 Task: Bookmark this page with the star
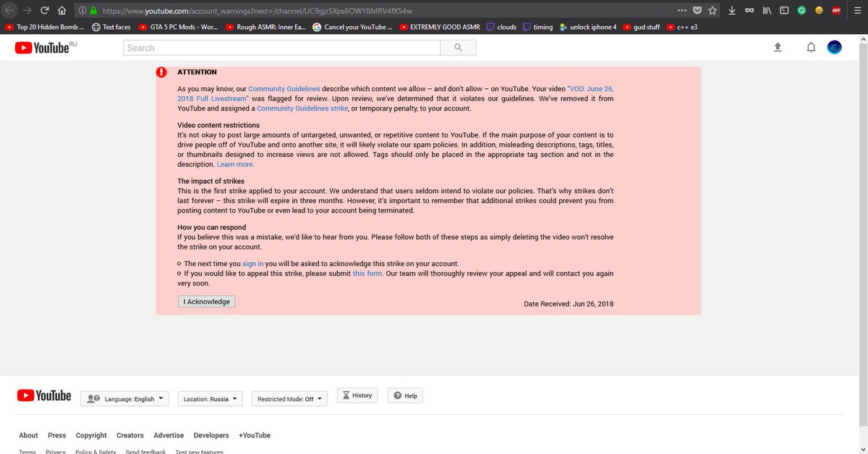click(x=712, y=11)
